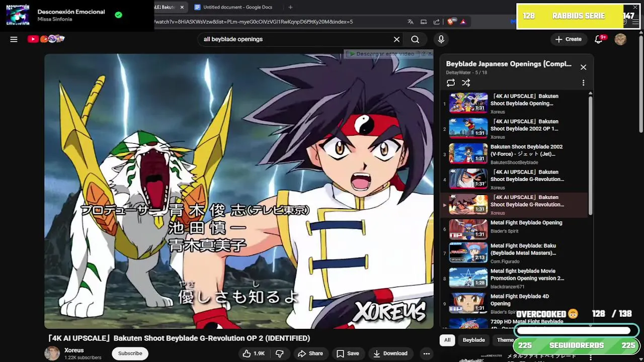Open the translate page icon

(411, 22)
